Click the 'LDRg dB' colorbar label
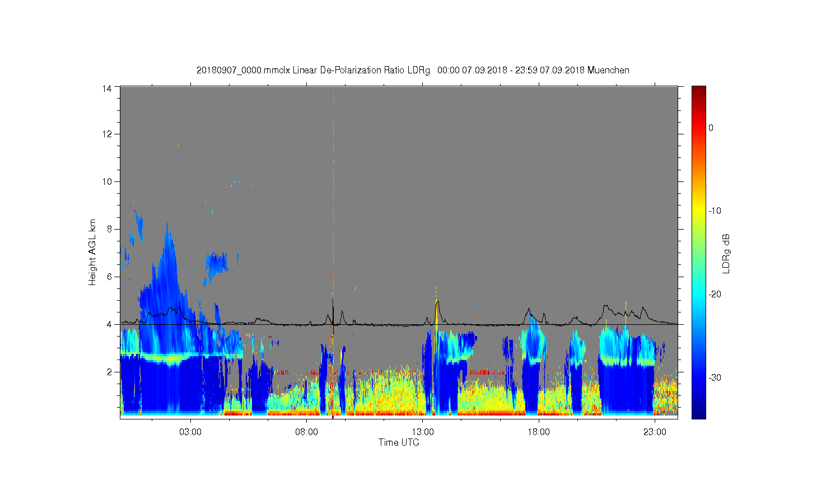 pyautogui.click(x=726, y=253)
